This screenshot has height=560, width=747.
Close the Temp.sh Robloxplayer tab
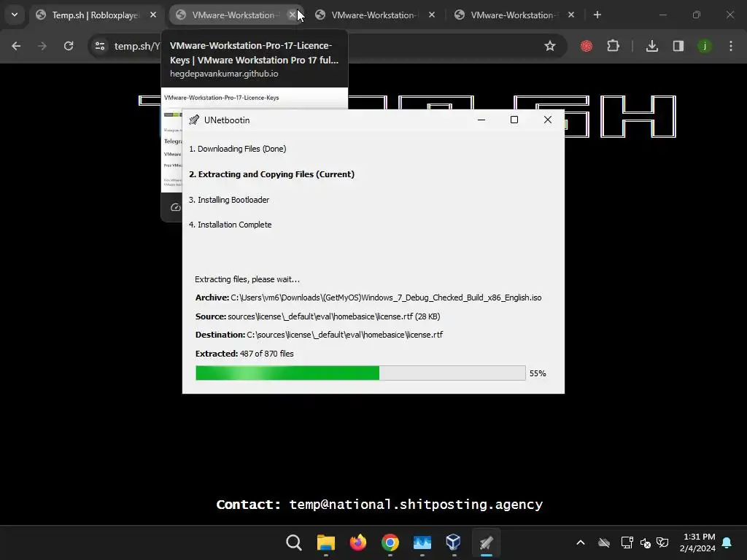click(x=153, y=15)
